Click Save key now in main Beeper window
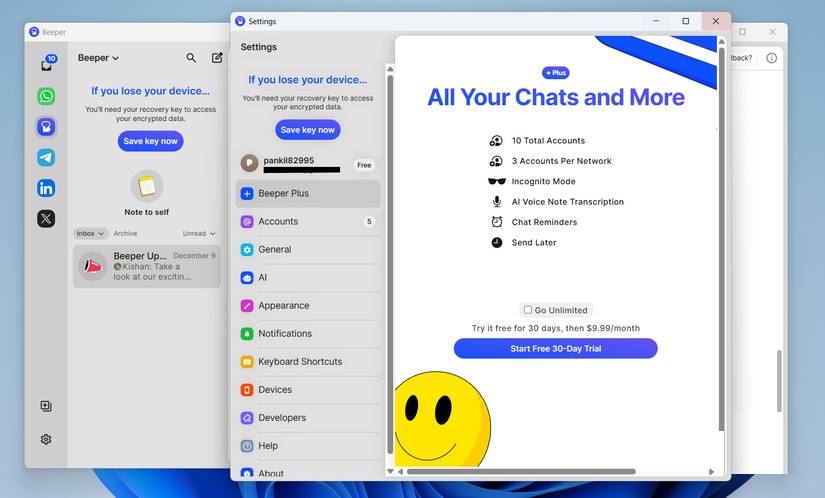This screenshot has width=825, height=498. pos(150,141)
